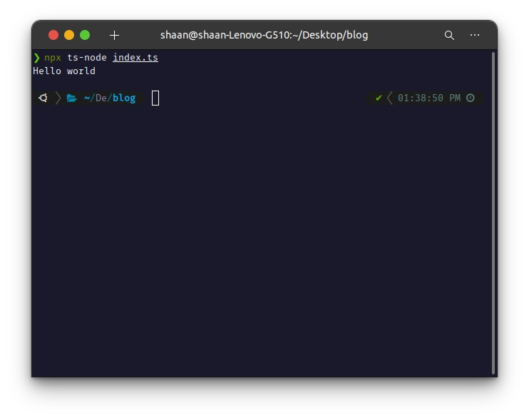This screenshot has height=420, width=529.
Task: Click the red close window button
Action: (x=53, y=35)
